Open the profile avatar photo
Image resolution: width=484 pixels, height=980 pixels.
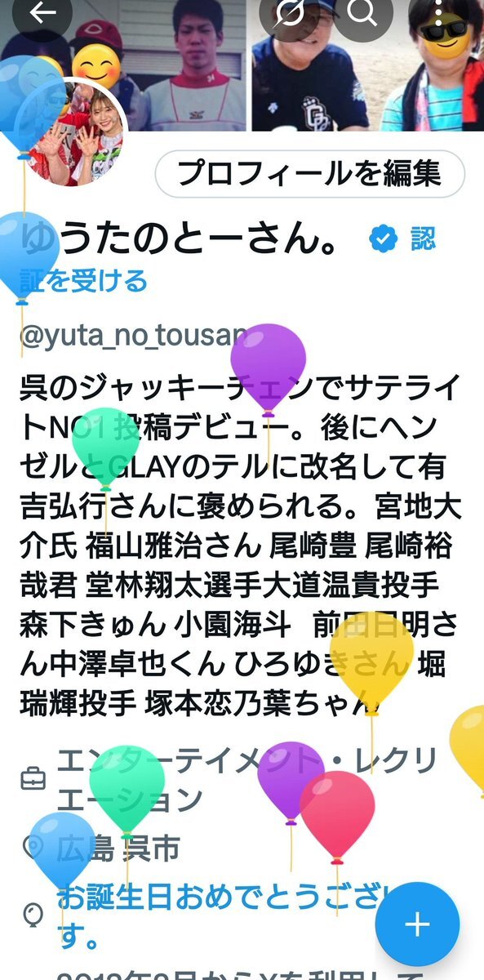coord(76,133)
